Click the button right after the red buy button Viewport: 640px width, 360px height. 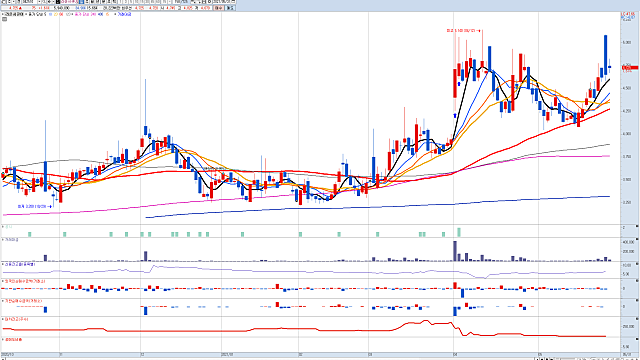230,8
